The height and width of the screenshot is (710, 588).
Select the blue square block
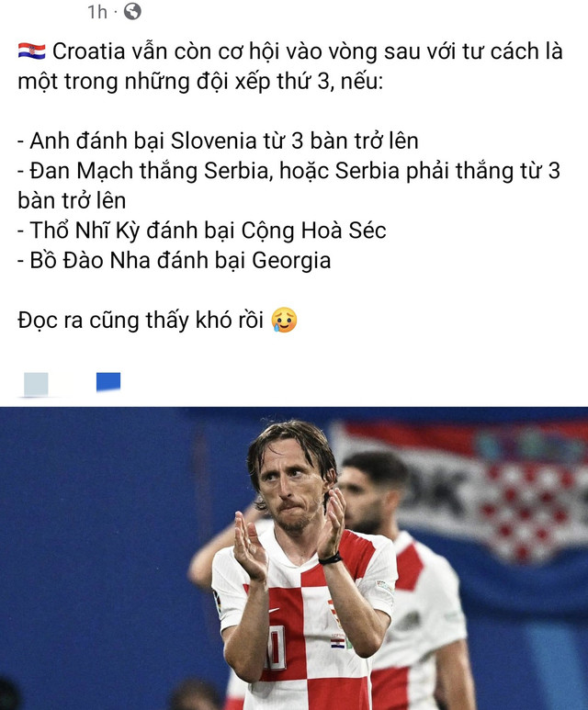(x=108, y=382)
